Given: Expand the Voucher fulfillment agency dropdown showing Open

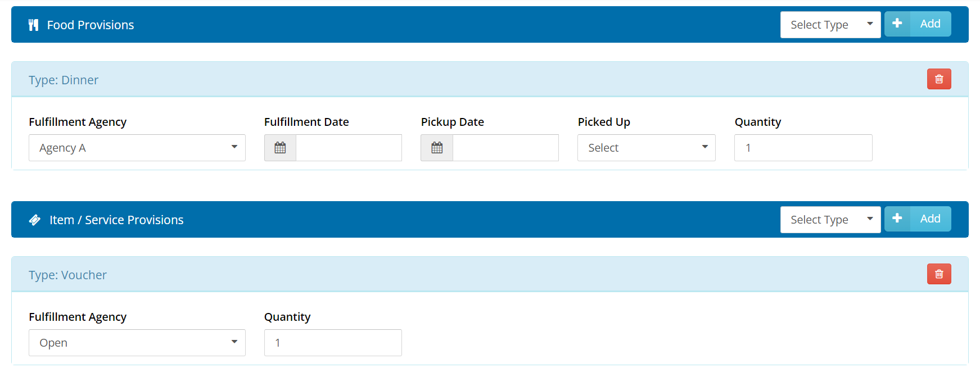Looking at the screenshot, I should (137, 343).
